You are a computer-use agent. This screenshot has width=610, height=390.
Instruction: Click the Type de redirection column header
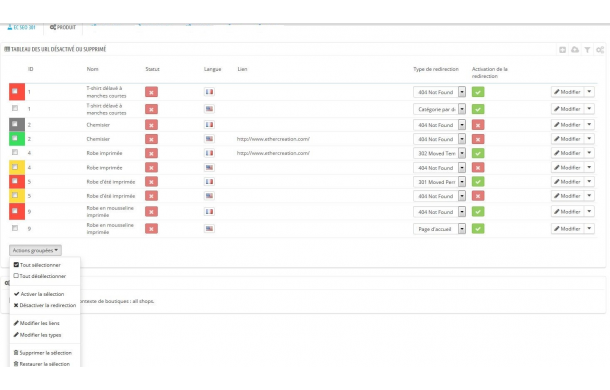[x=436, y=69]
